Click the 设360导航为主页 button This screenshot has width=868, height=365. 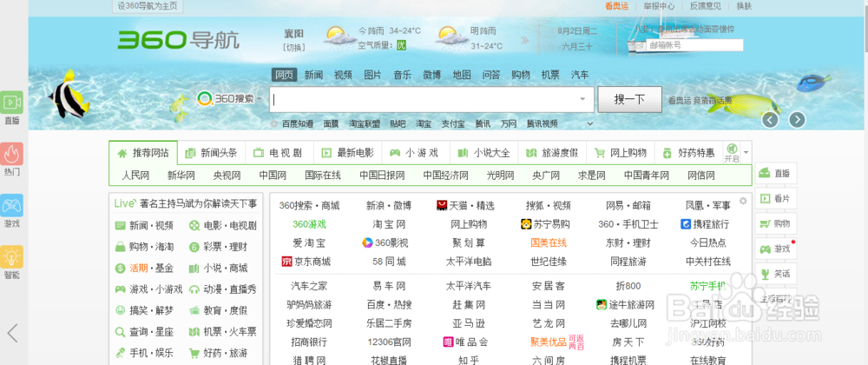click(x=148, y=6)
